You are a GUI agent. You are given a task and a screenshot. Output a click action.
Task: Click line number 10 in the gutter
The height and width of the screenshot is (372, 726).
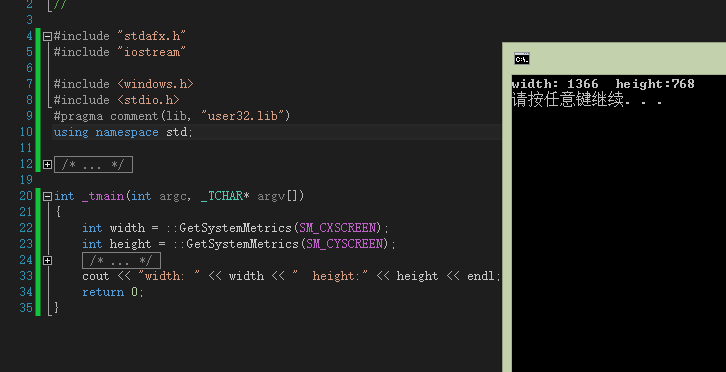[26, 132]
